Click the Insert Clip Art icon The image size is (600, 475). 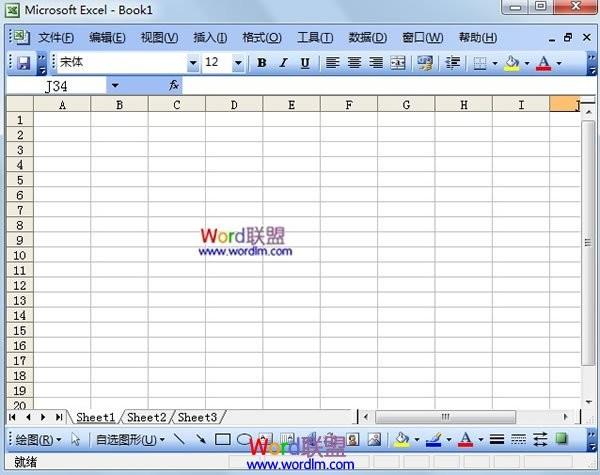[x=352, y=439]
